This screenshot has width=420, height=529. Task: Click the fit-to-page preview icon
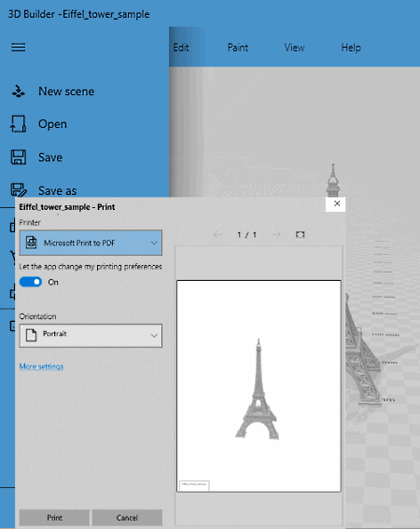tap(301, 234)
